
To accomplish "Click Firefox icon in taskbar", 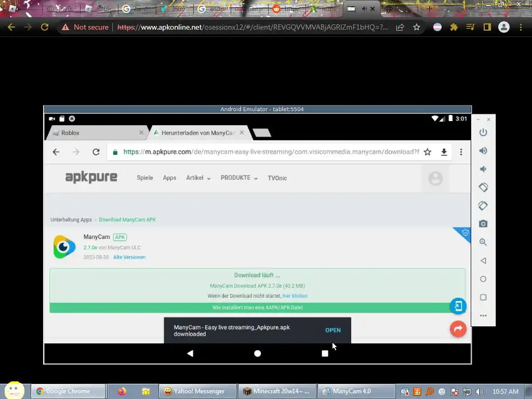I will click(x=122, y=391).
